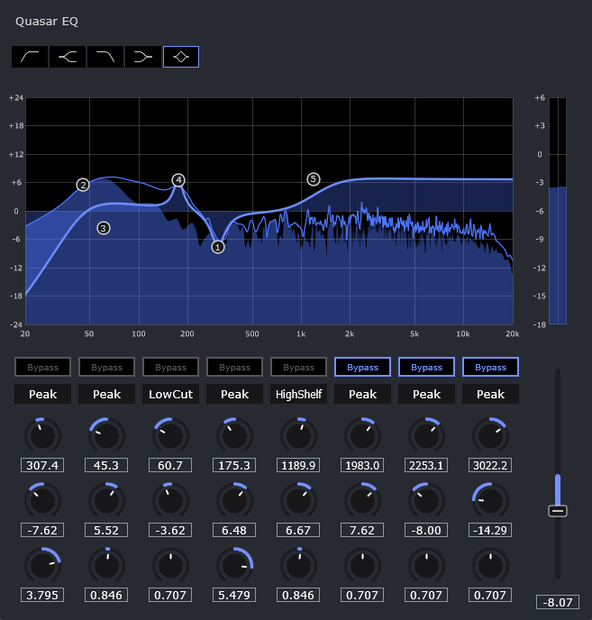This screenshot has width=592, height=620.
Task: Click the 307.4 frequency value field
Action: click(x=42, y=465)
